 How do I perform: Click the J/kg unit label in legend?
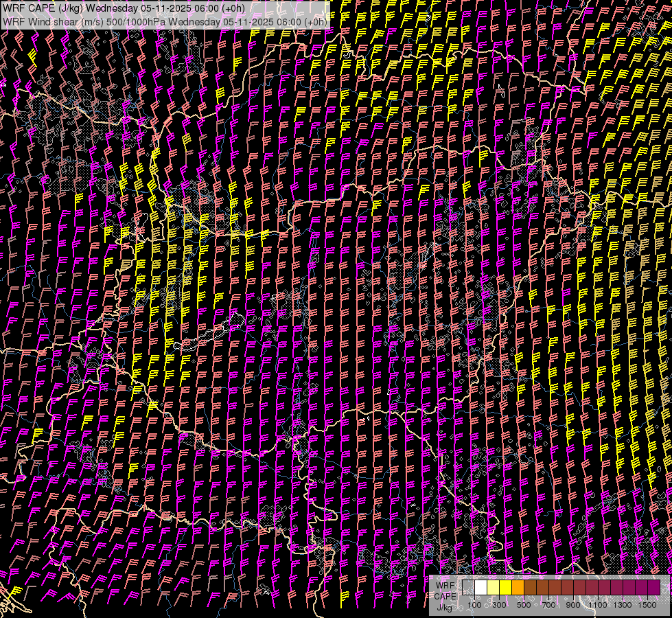click(x=445, y=607)
